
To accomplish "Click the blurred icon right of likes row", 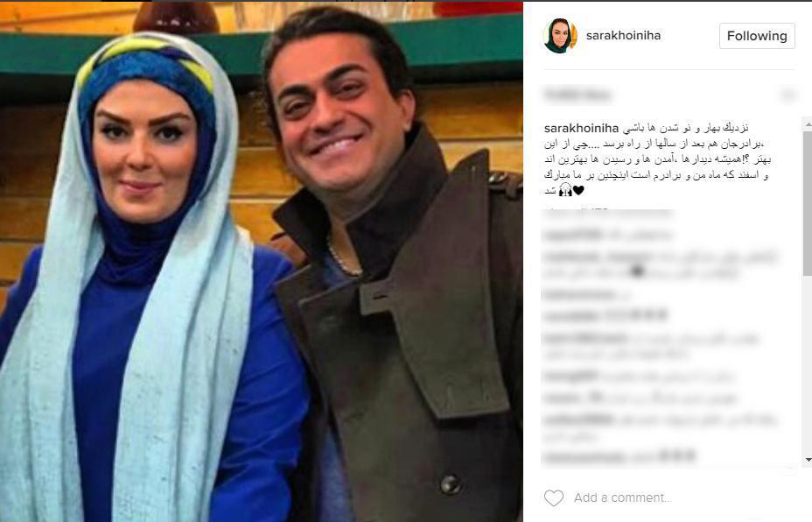I will pos(787,95).
